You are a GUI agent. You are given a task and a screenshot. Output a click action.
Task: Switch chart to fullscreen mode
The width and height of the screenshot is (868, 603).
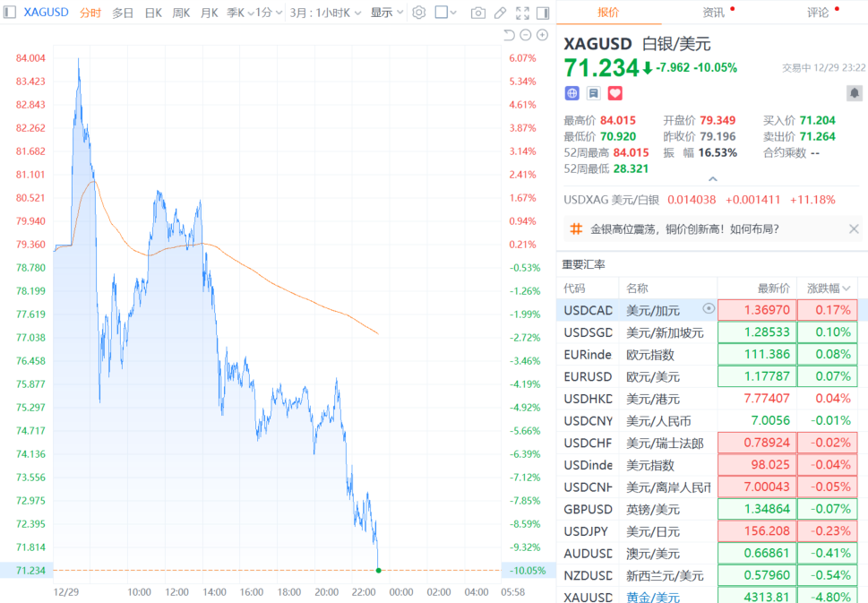click(x=522, y=13)
